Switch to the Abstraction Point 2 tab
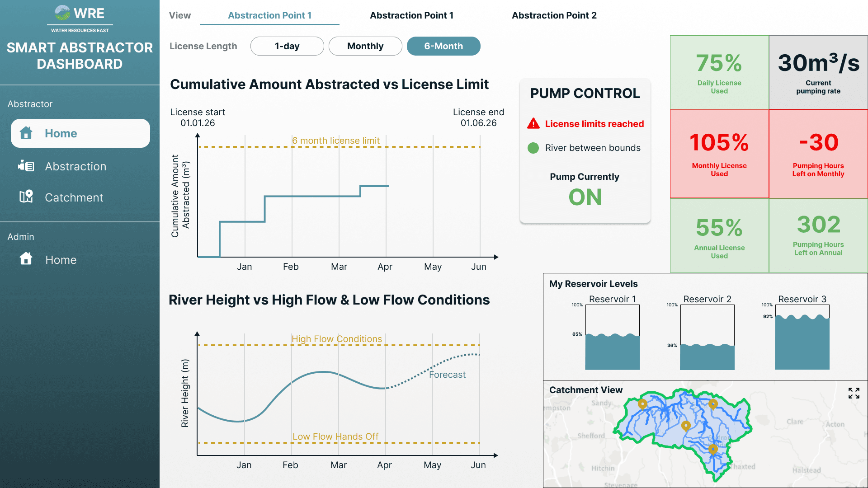868x488 pixels. click(x=554, y=15)
